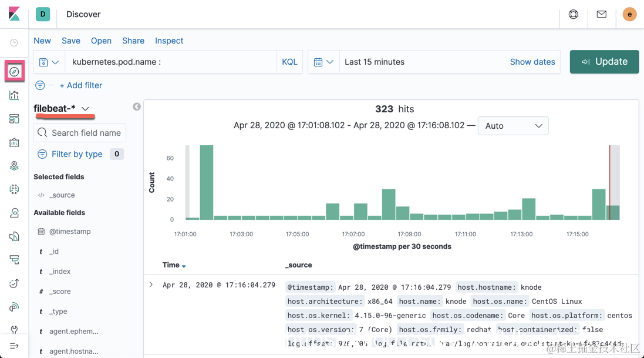Open Dashboard icon in sidebar
This screenshot has width=644, height=358.
point(14,119)
